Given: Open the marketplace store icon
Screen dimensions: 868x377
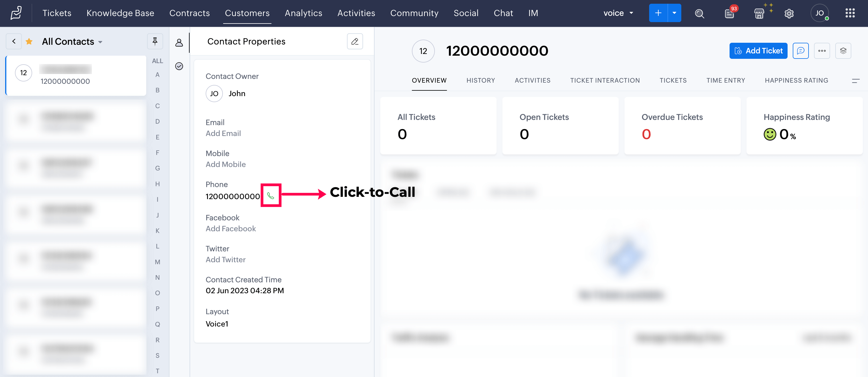Looking at the screenshot, I should pos(759,13).
